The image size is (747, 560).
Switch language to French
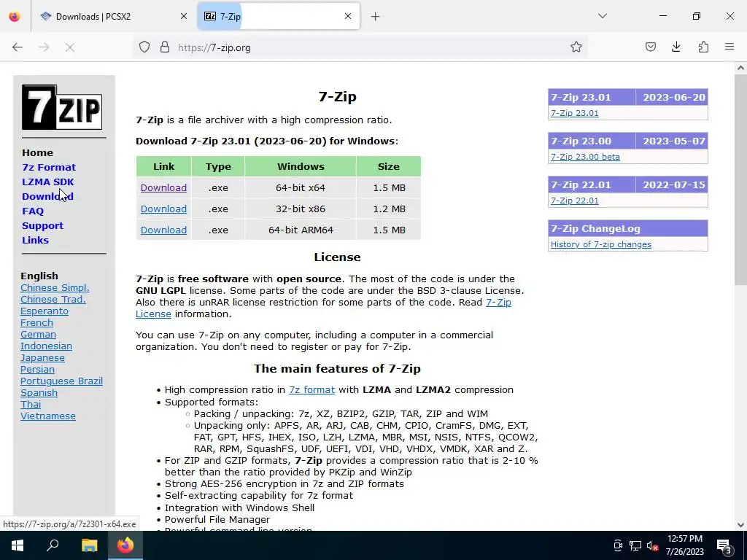(x=36, y=323)
